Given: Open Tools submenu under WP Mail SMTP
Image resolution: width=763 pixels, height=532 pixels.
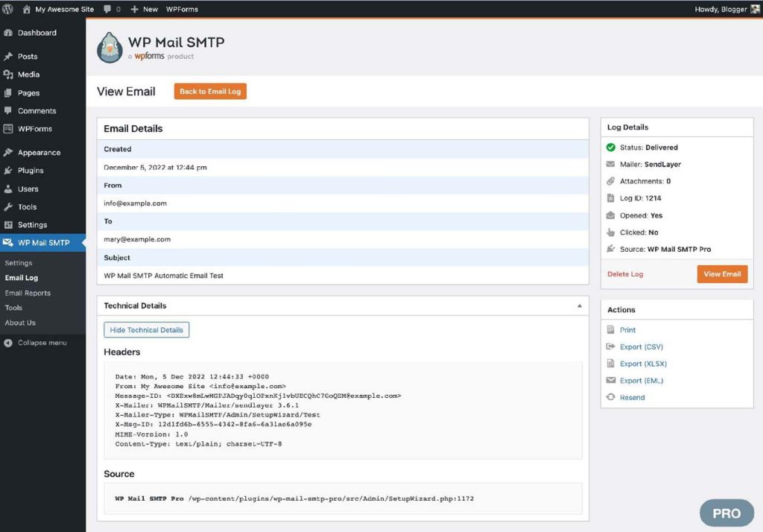Looking at the screenshot, I should pyautogui.click(x=13, y=308).
